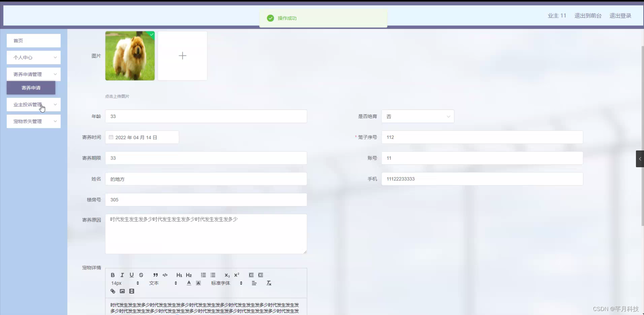This screenshot has height=315, width=644.
Task: Apply superscript formatting
Action: point(237,275)
